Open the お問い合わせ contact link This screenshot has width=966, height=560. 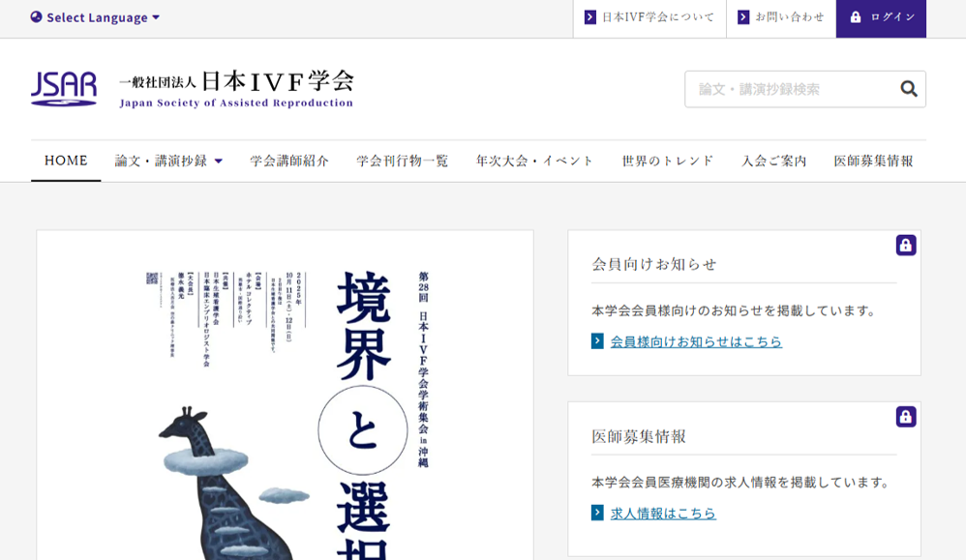click(781, 17)
